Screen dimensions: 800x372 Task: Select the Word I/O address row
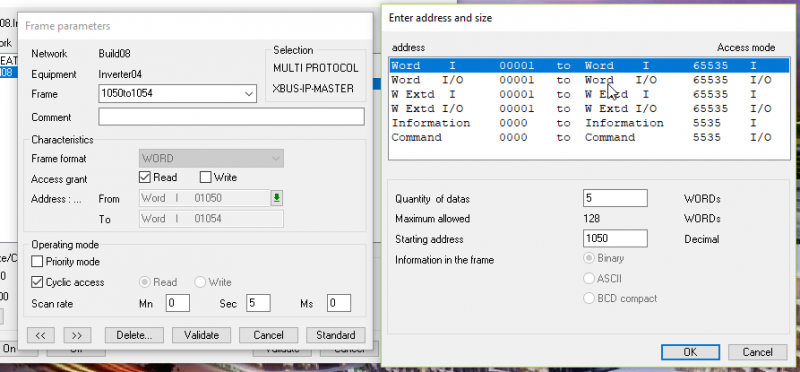click(588, 80)
